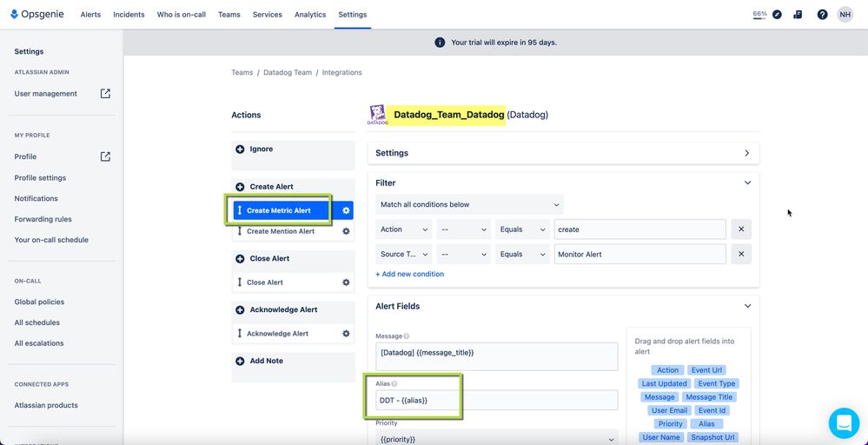The image size is (868, 445).
Task: Click external link icon beside User management
Action: pos(105,94)
